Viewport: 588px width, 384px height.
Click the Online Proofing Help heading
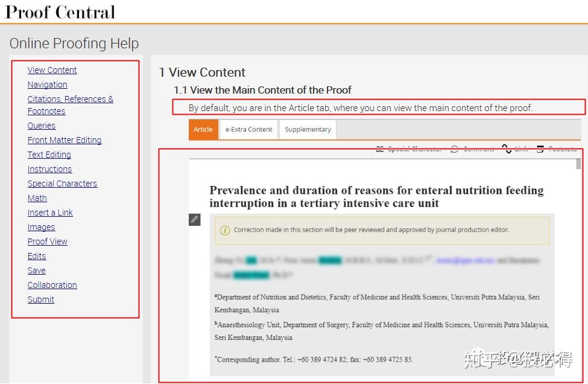(x=74, y=43)
